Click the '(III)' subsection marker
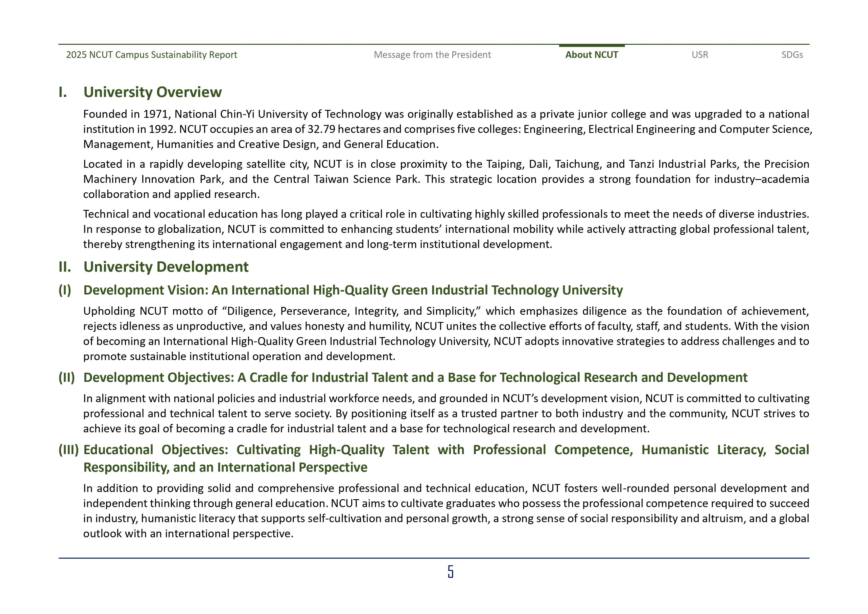 pos(69,450)
